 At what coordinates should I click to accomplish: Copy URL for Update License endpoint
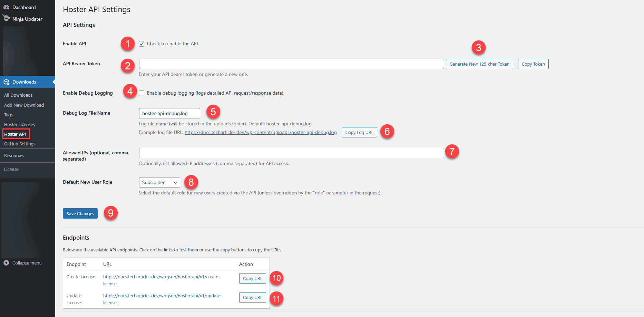[253, 297]
